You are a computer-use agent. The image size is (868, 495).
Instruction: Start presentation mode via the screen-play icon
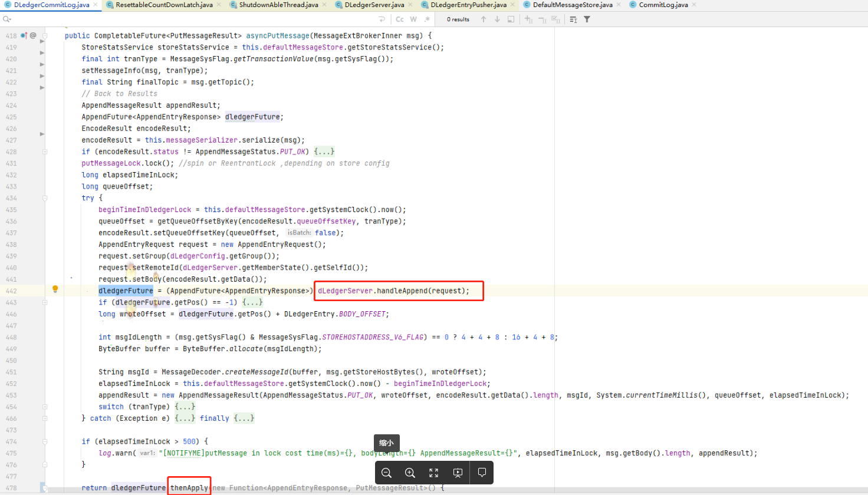[458, 473]
